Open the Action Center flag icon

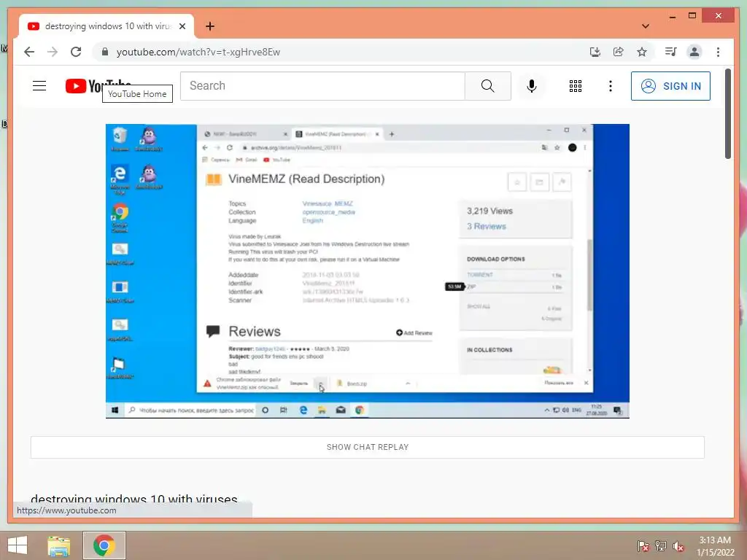pyautogui.click(x=643, y=546)
